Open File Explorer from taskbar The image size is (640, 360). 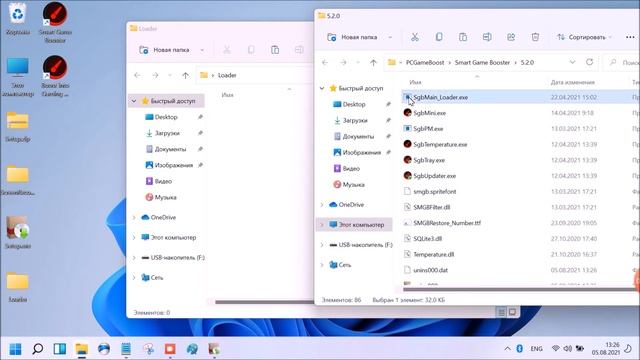(x=82, y=349)
